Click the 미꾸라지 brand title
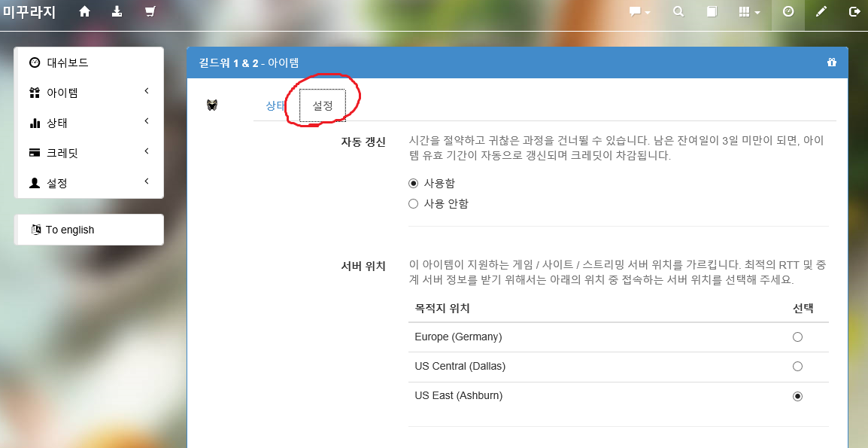Viewport: 868px width, 448px height. pos(29,11)
